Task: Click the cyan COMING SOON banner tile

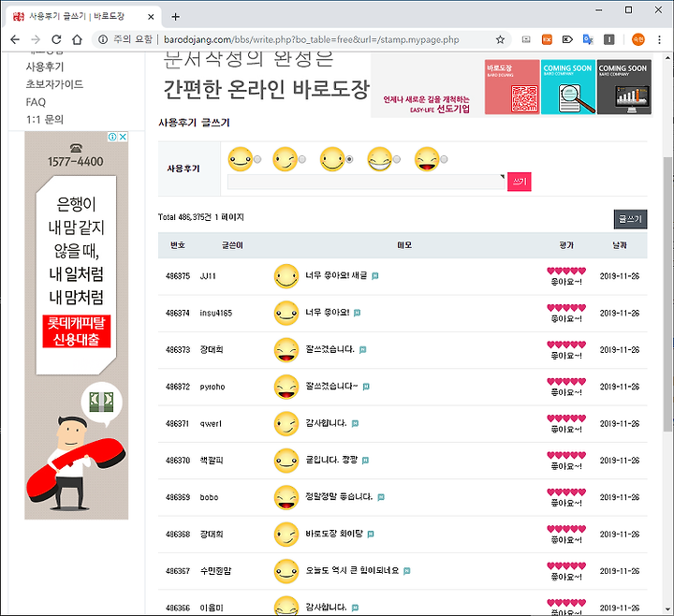Action: point(568,87)
